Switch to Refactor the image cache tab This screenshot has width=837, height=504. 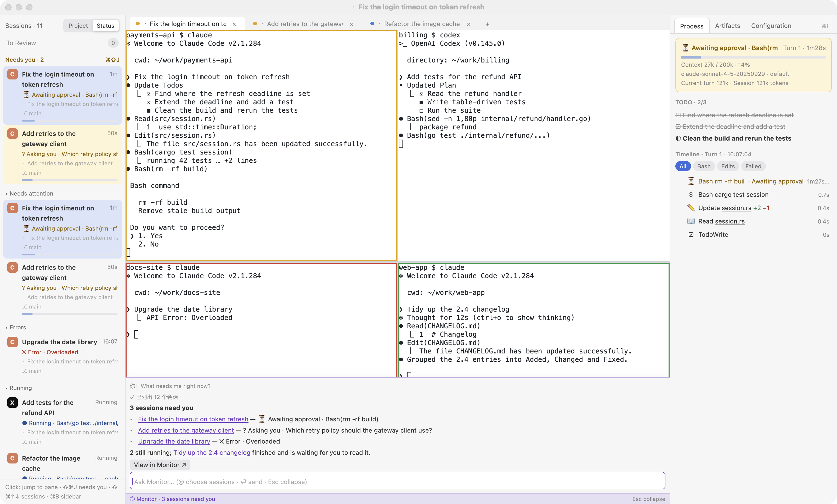click(x=421, y=24)
